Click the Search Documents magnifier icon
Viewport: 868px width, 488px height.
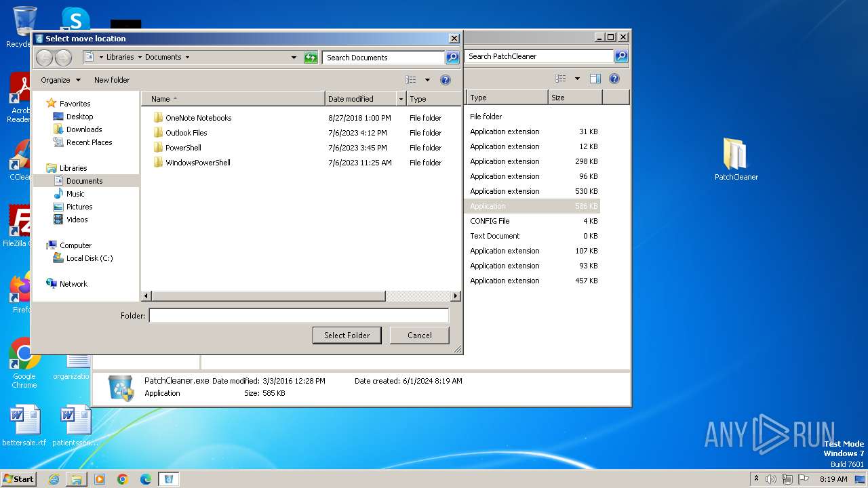pyautogui.click(x=452, y=58)
